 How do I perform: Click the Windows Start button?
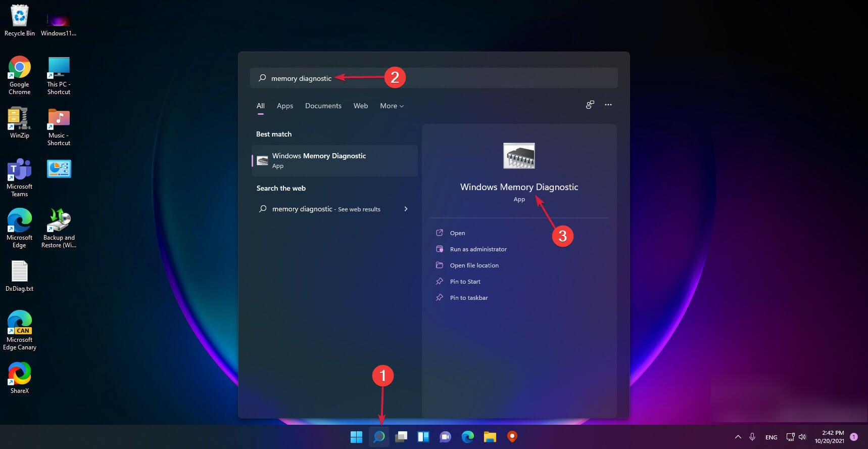[356, 437]
